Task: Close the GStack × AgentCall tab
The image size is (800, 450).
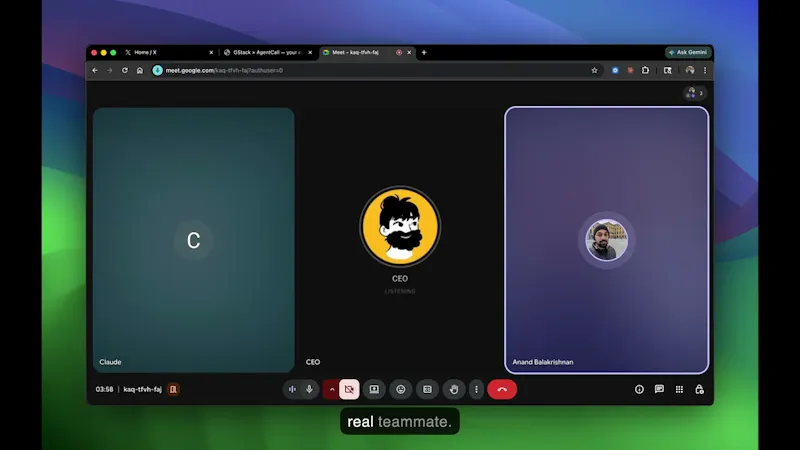Action: click(310, 53)
